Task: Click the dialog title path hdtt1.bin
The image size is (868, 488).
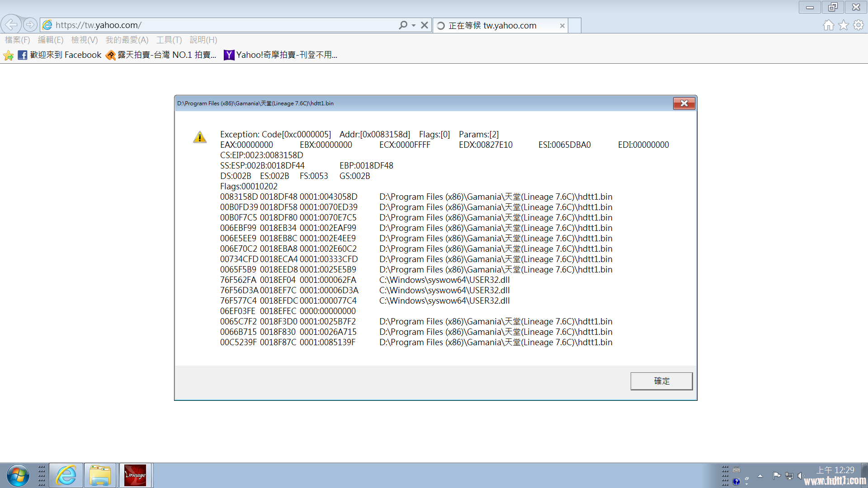Action: pyautogui.click(x=255, y=103)
